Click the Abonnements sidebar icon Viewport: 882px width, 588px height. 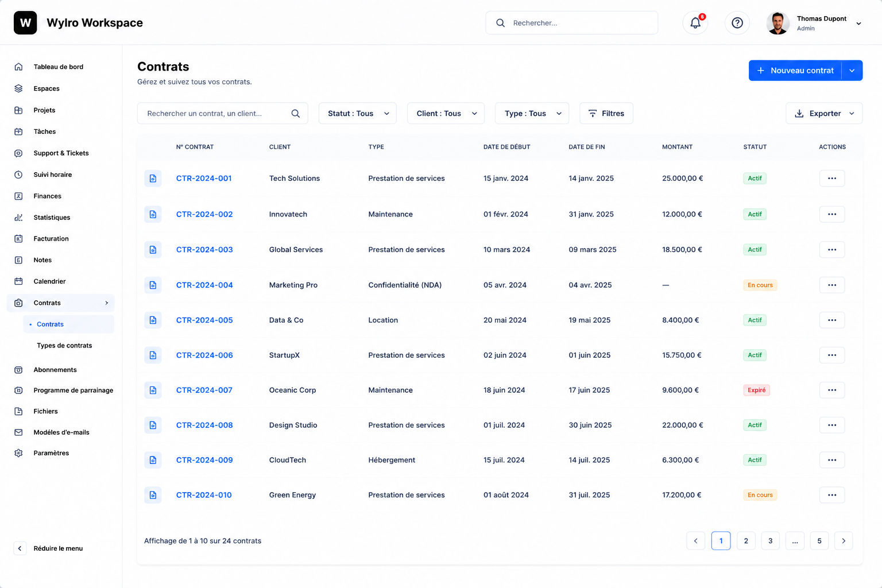tap(18, 370)
